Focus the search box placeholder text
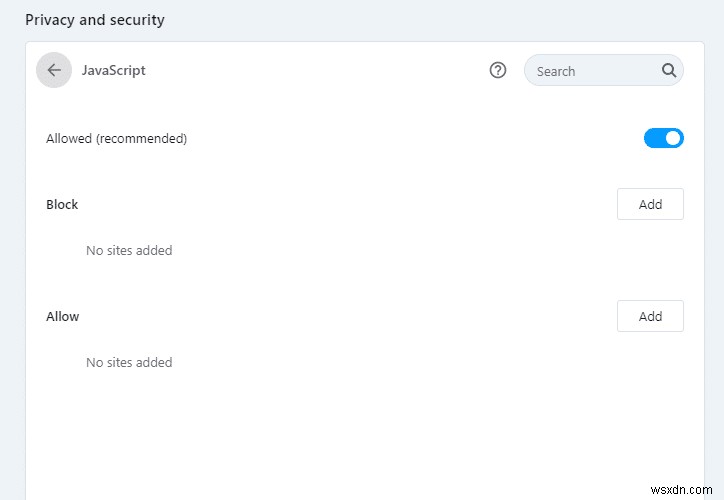Viewport: 724px width, 500px height. click(x=556, y=72)
